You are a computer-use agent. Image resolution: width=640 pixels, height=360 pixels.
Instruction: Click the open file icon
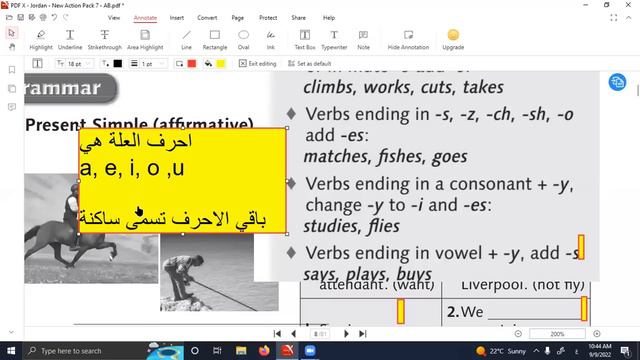tap(9, 18)
